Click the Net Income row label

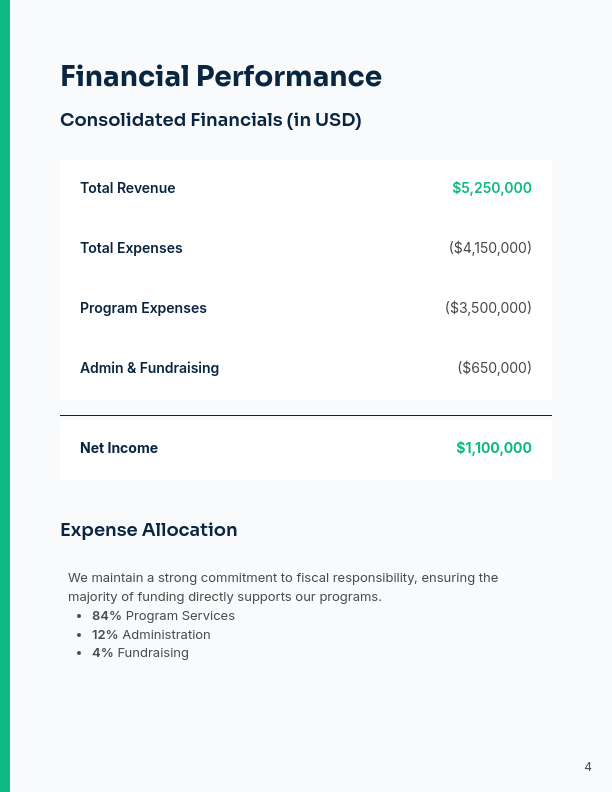click(x=119, y=448)
